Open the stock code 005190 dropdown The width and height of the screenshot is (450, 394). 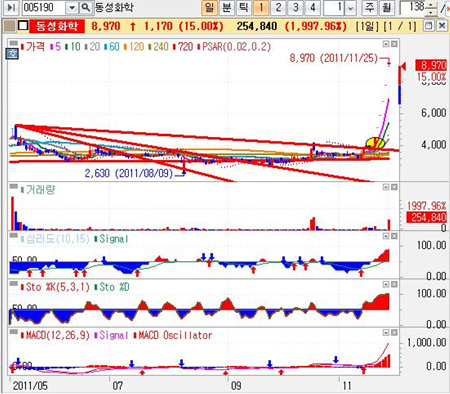[x=71, y=8]
